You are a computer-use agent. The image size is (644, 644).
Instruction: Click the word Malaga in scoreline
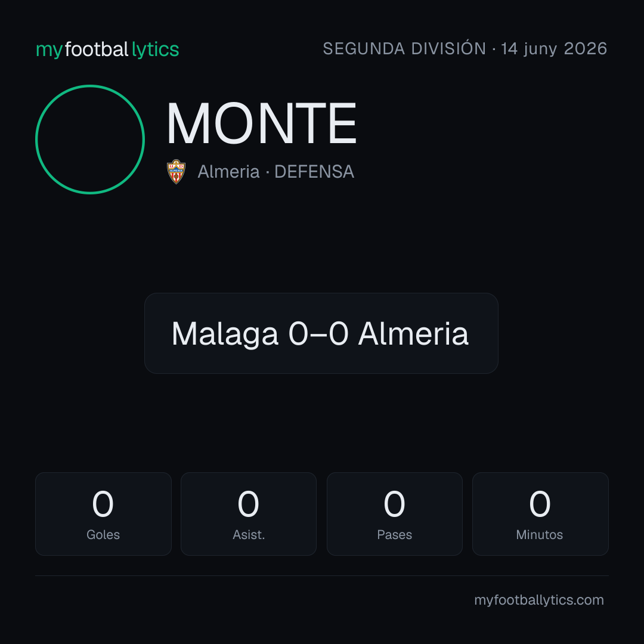coord(225,334)
